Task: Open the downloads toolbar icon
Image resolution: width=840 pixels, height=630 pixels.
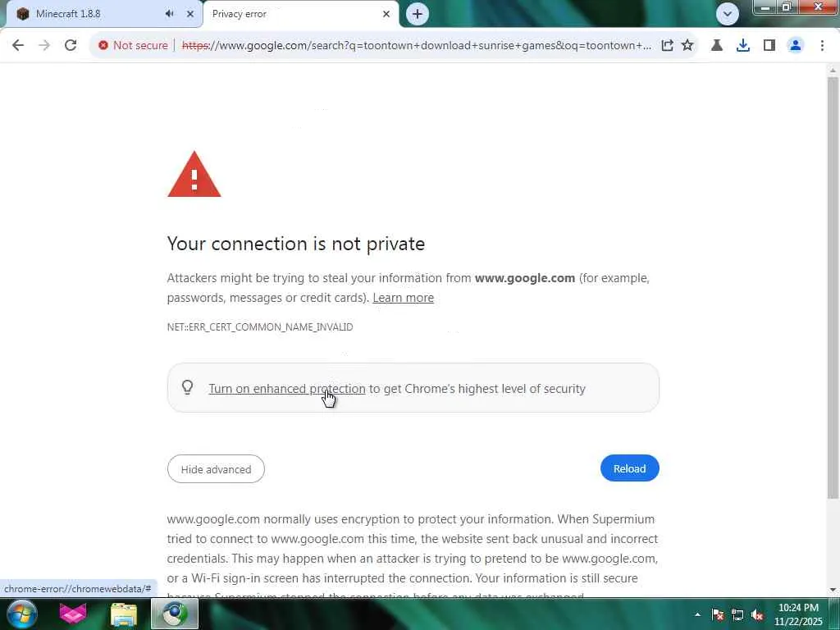Action: tap(742, 45)
